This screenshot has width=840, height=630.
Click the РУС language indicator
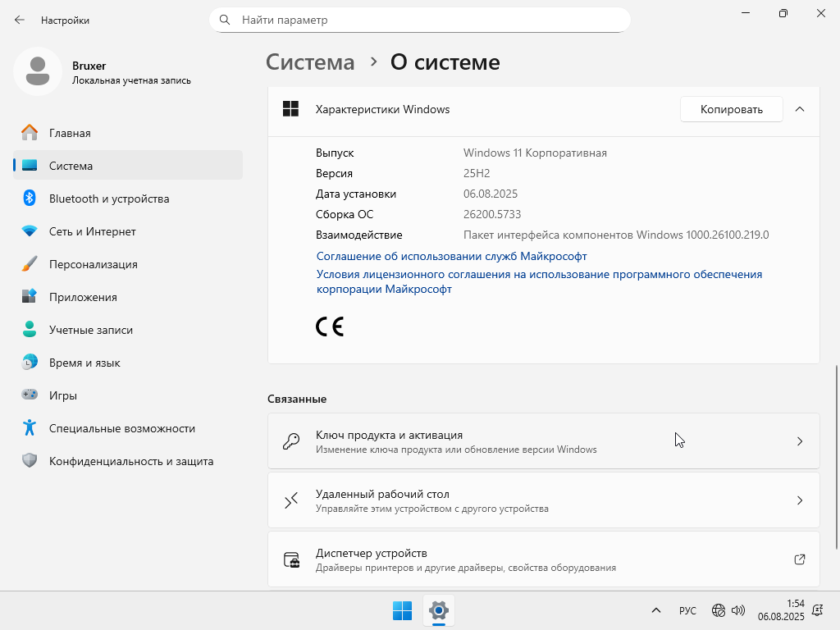[x=687, y=610]
